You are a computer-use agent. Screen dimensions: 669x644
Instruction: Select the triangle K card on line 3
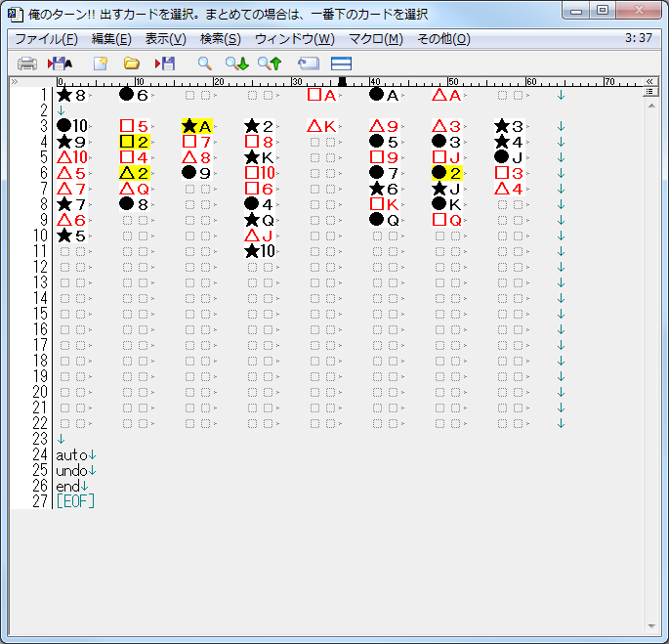tap(322, 126)
